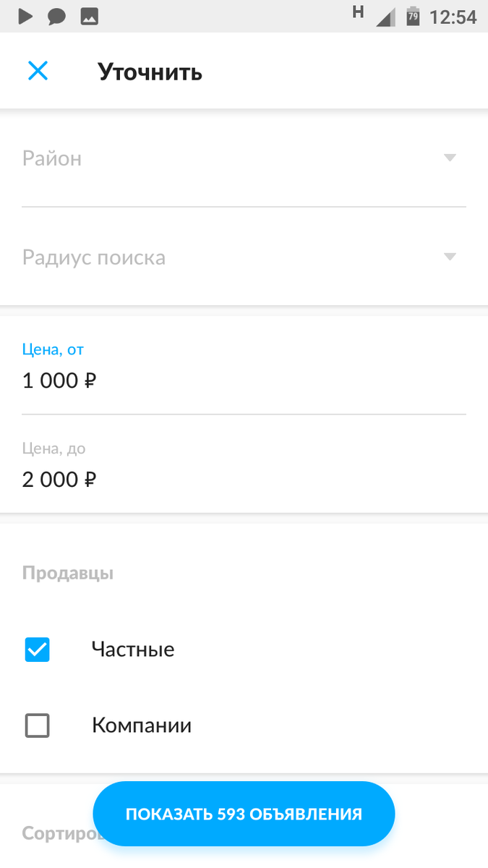488x868 pixels.
Task: Select the Уточнить screen title
Action: (150, 71)
